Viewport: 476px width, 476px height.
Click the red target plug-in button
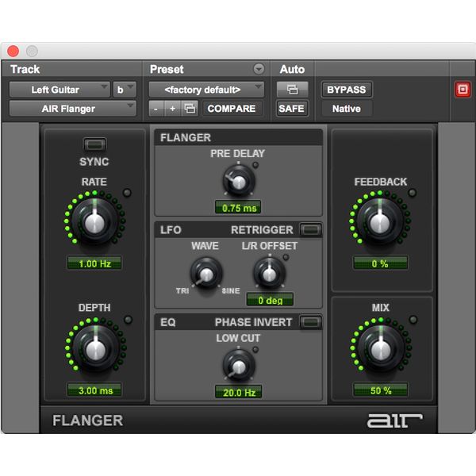[x=463, y=90]
